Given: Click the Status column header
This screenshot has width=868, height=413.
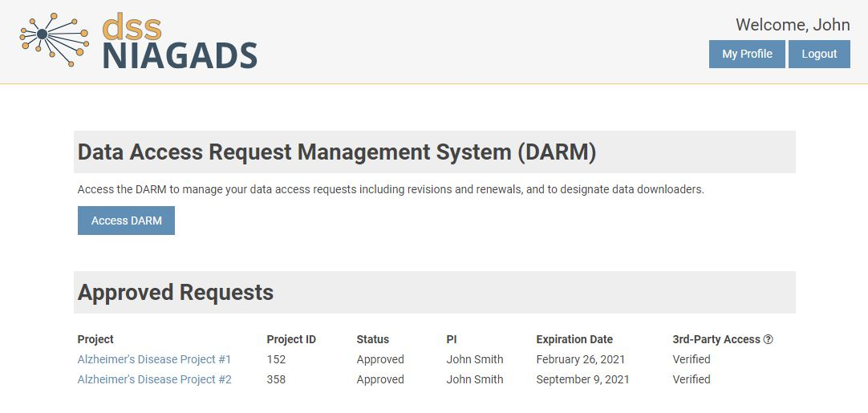Looking at the screenshot, I should coord(373,339).
